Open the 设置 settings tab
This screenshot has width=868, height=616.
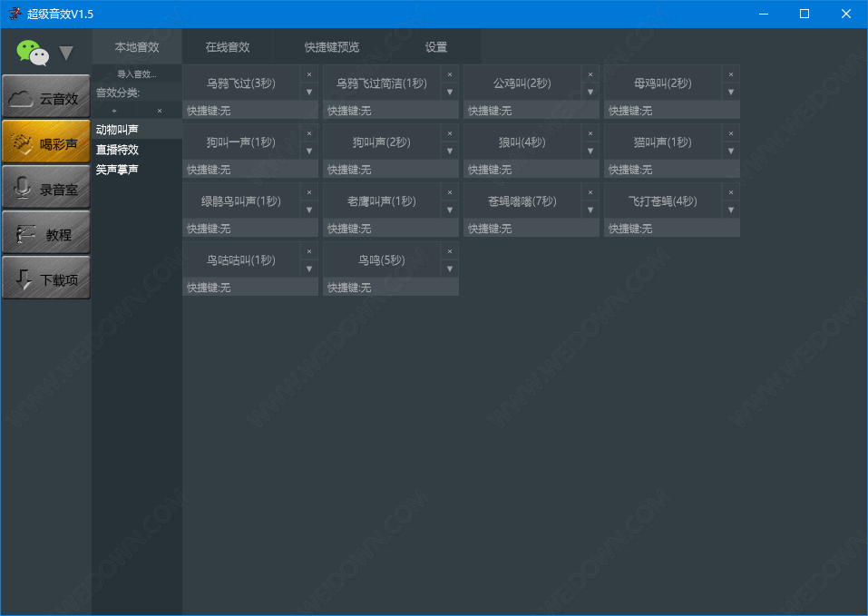click(x=435, y=47)
